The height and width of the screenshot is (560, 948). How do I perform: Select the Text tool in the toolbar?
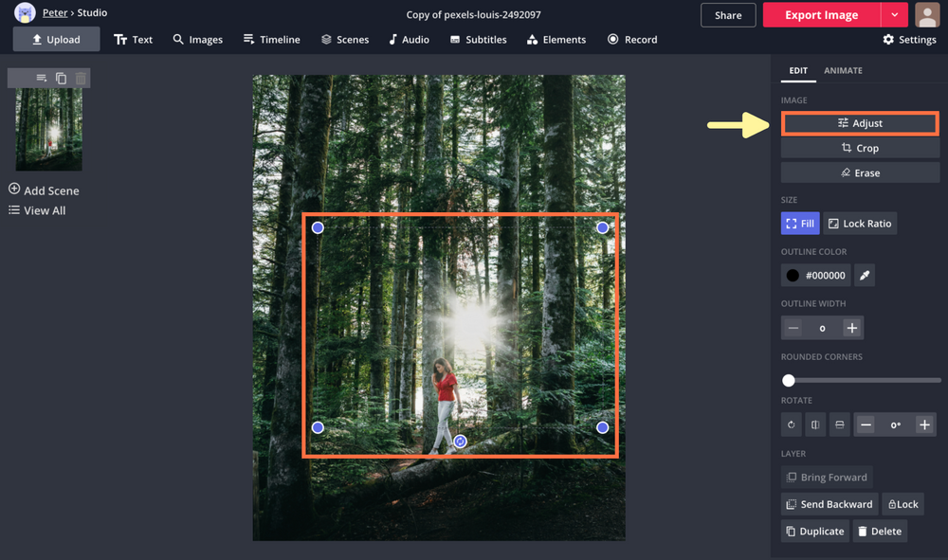click(133, 40)
